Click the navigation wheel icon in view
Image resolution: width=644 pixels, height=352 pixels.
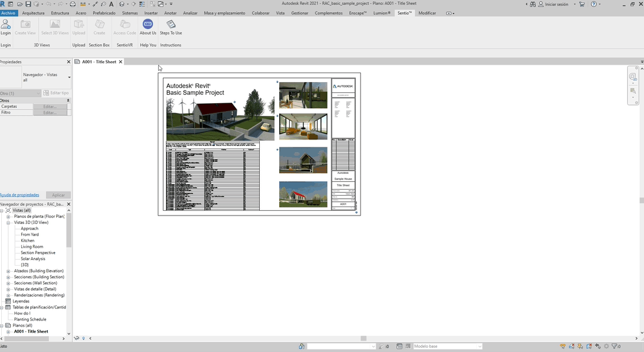click(633, 77)
